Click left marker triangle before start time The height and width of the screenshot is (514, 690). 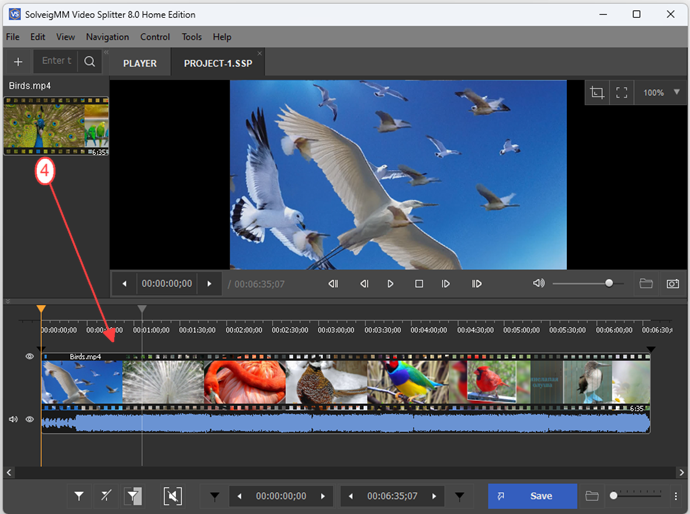(214, 496)
